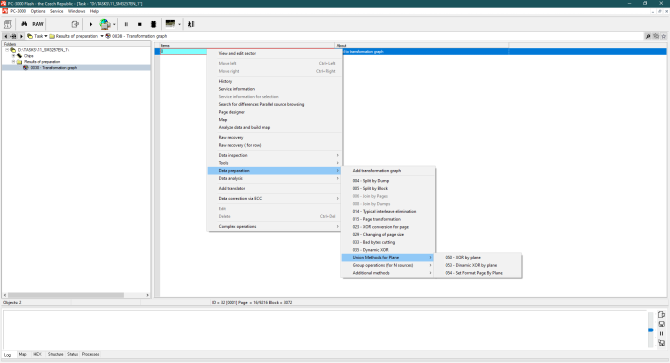Choose Add translator menu entry
This screenshot has height=363, width=670.
(x=274, y=188)
